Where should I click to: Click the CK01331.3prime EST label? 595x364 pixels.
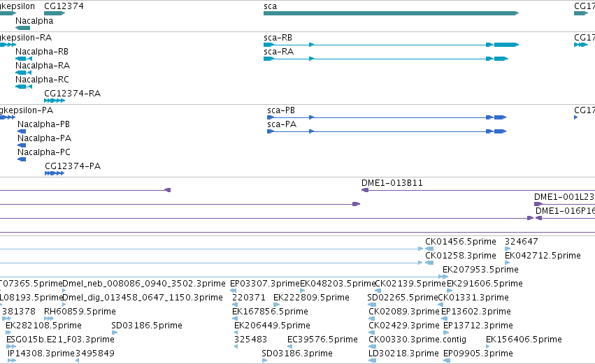473,298
